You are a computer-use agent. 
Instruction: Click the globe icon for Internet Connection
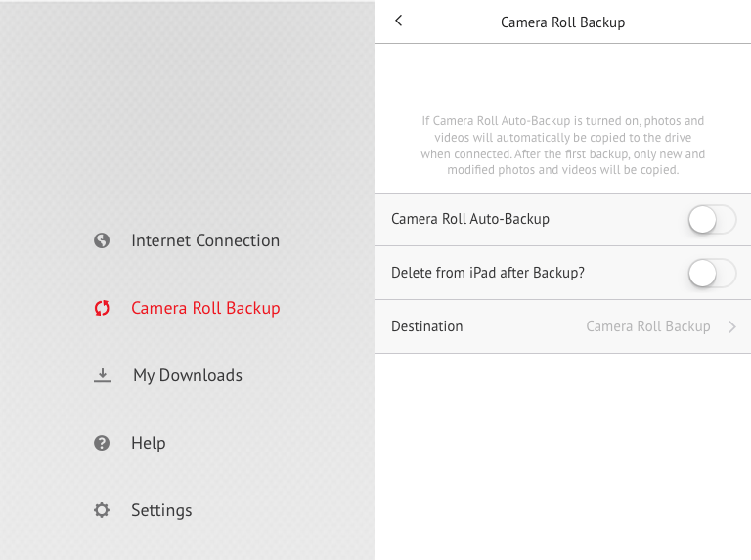(102, 240)
